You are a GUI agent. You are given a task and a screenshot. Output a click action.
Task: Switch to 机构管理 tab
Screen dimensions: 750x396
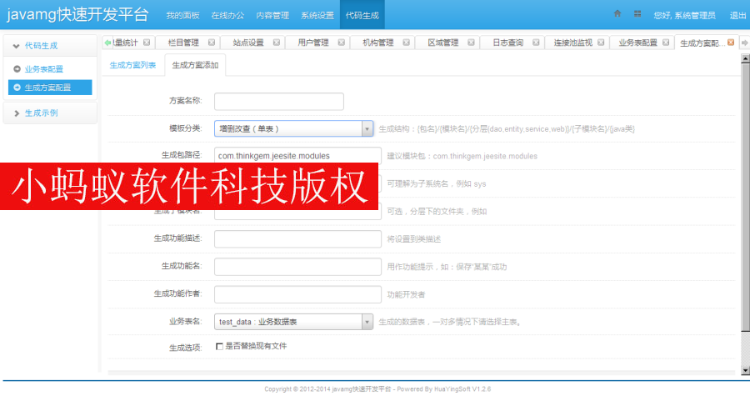(x=378, y=43)
